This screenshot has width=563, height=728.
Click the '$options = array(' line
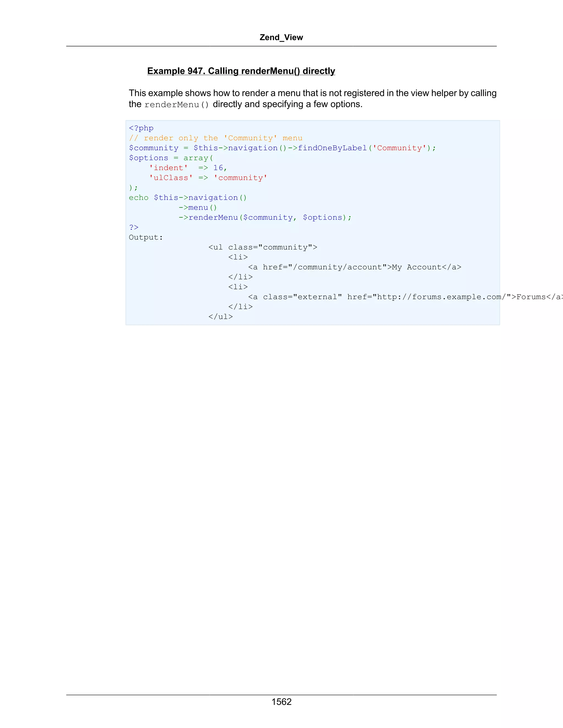(x=171, y=158)
